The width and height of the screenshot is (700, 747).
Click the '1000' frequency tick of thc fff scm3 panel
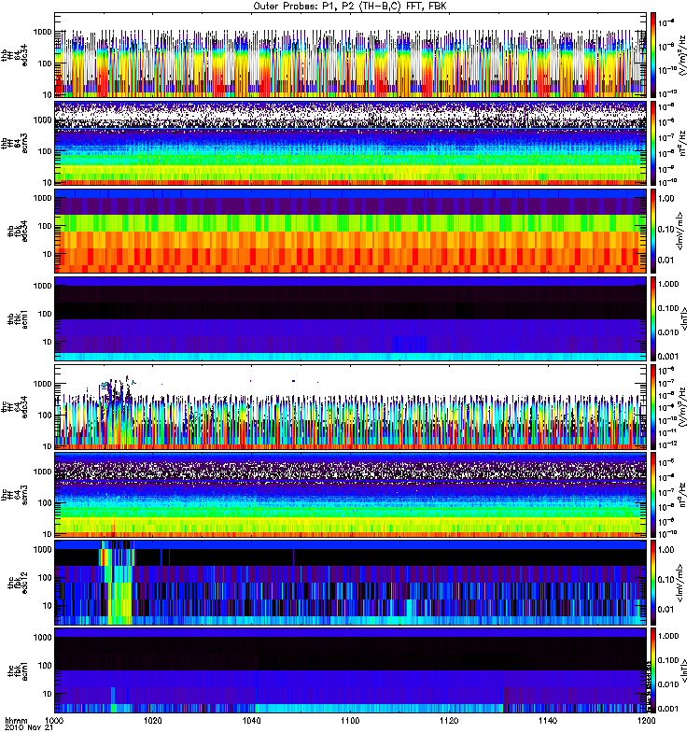tap(42, 472)
